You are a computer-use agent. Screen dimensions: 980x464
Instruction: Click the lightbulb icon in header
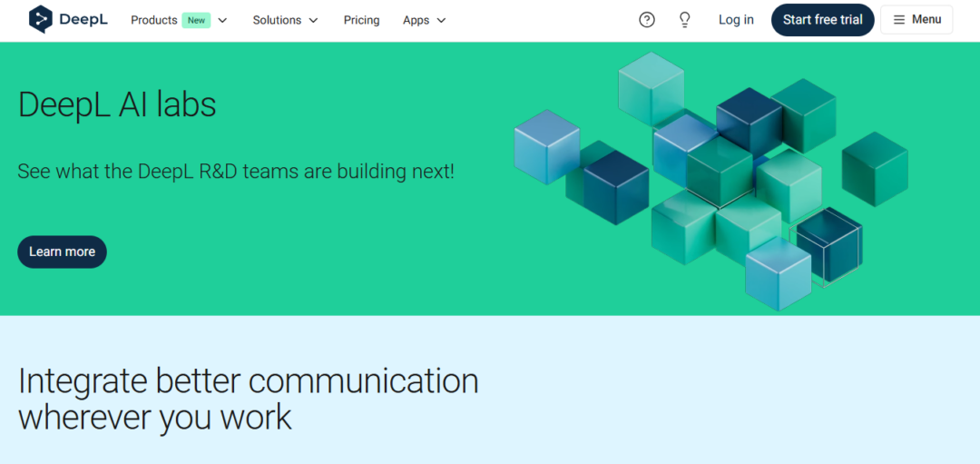tap(685, 20)
